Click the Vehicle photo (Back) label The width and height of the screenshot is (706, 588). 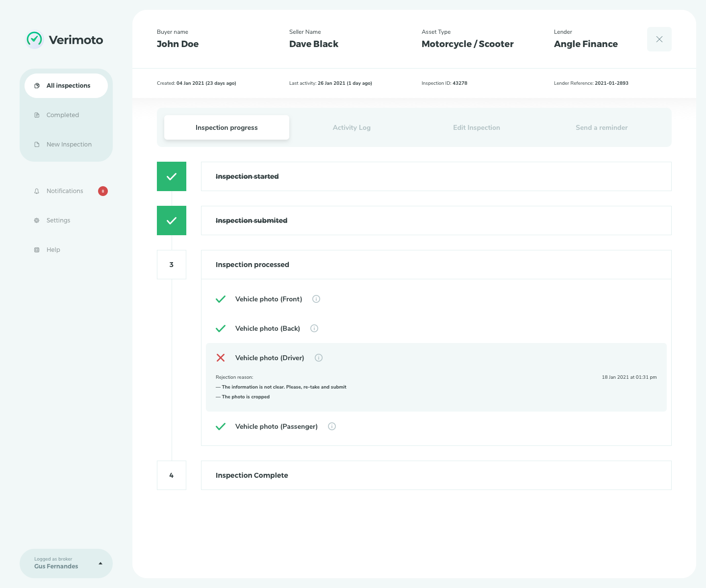pos(268,328)
